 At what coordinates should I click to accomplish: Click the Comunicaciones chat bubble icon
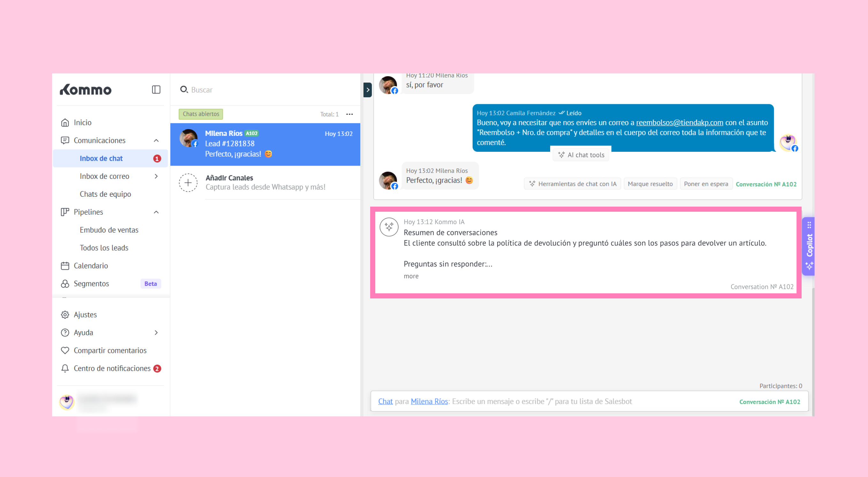[x=65, y=140]
